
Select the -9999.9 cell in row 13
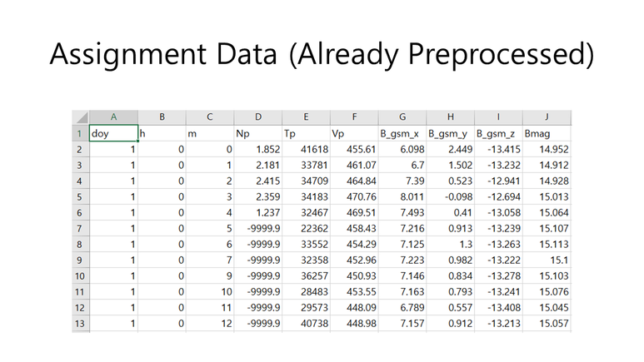[258, 324]
